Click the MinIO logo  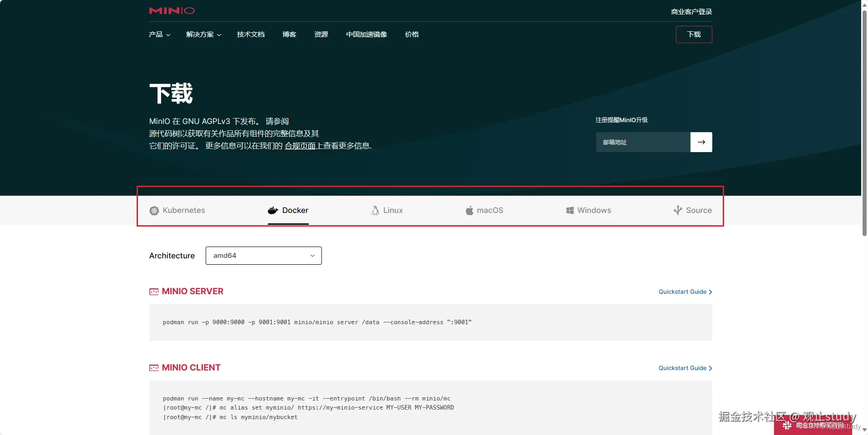coord(172,10)
